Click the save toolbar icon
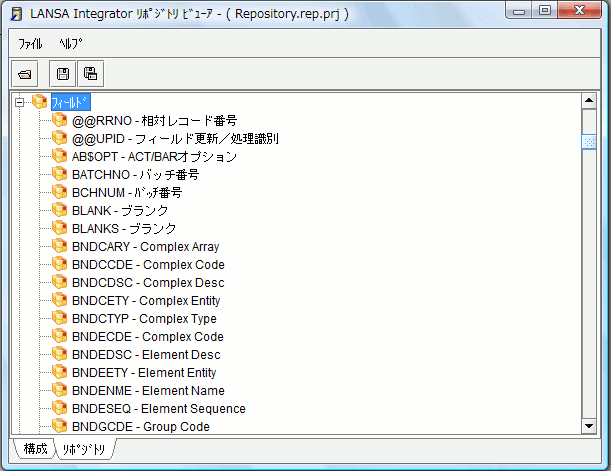The image size is (611, 471). (x=63, y=74)
